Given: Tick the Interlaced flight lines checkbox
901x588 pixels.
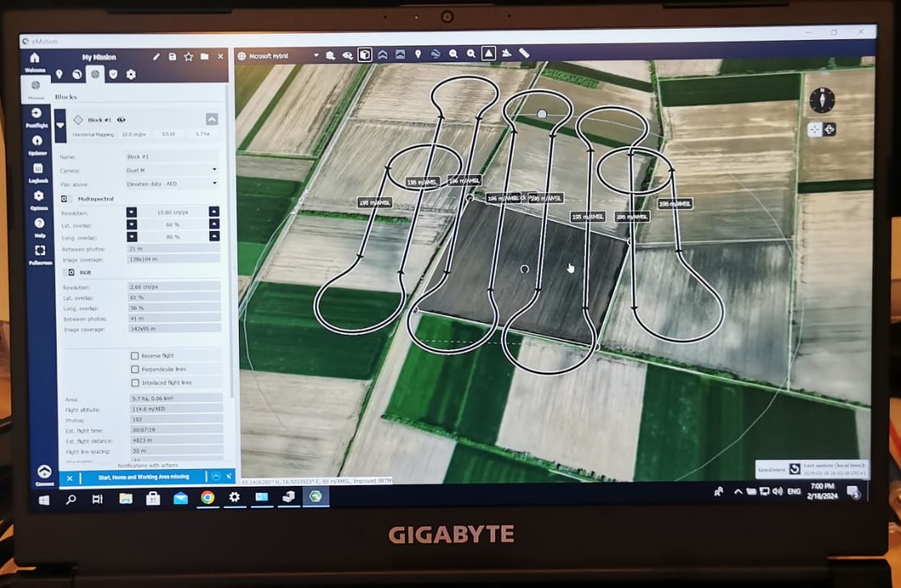Looking at the screenshot, I should click(x=135, y=383).
